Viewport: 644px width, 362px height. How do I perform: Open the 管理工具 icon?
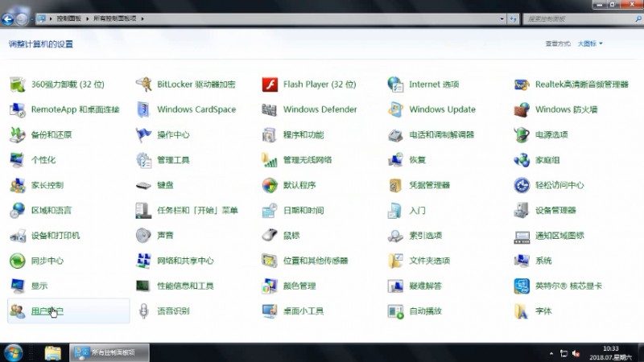tap(144, 160)
